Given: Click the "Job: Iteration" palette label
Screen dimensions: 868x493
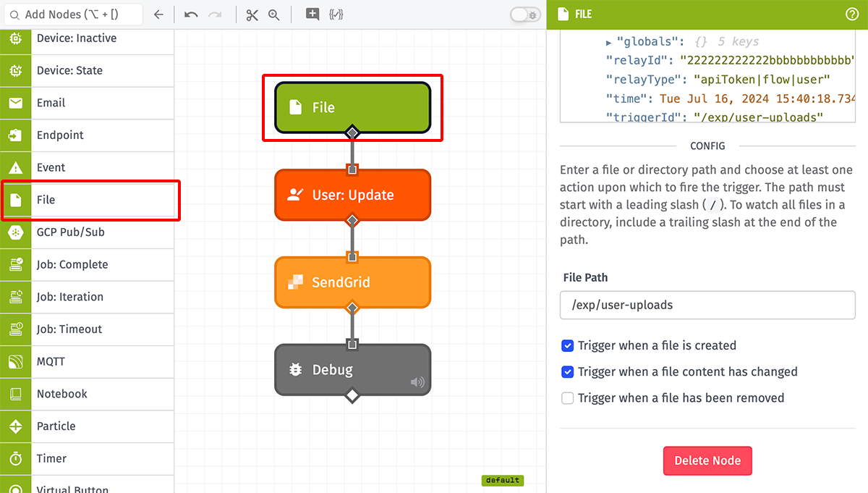Looking at the screenshot, I should click(x=70, y=297).
